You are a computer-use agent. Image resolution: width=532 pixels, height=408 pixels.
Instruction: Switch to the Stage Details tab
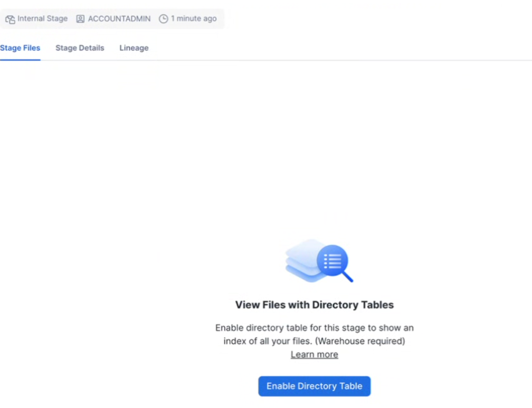[x=80, y=48]
